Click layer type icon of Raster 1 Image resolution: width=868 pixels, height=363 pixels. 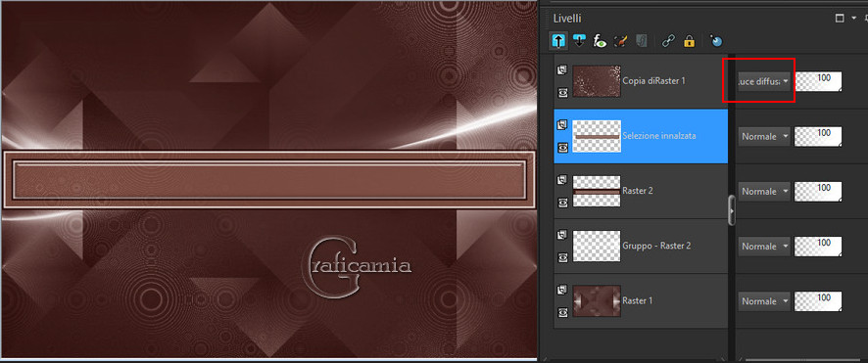(x=562, y=290)
